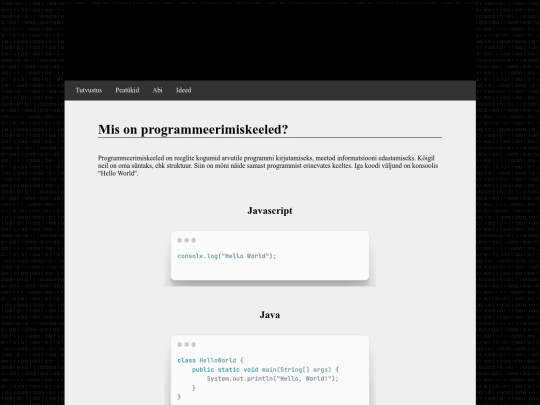Screen dimensions: 540x405
Task: Click the three window dots in Javascript code card
Action: (x=187, y=240)
